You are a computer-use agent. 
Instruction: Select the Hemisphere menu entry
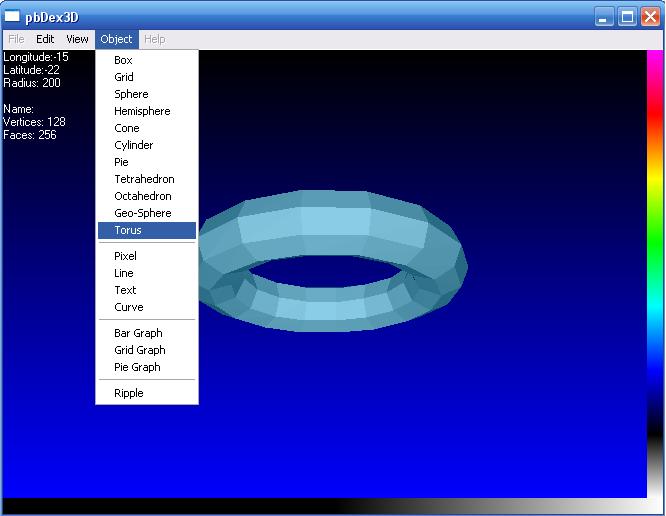pos(142,111)
